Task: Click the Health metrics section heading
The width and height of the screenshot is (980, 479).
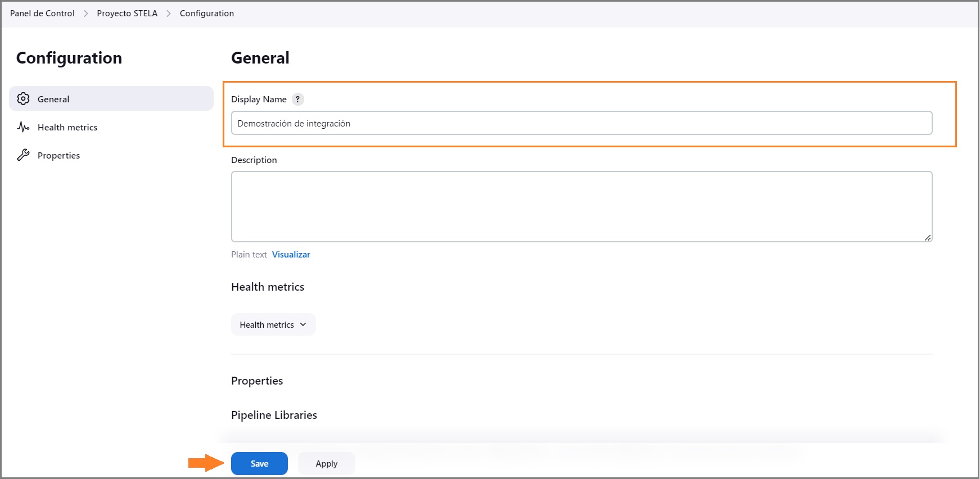Action: click(268, 287)
